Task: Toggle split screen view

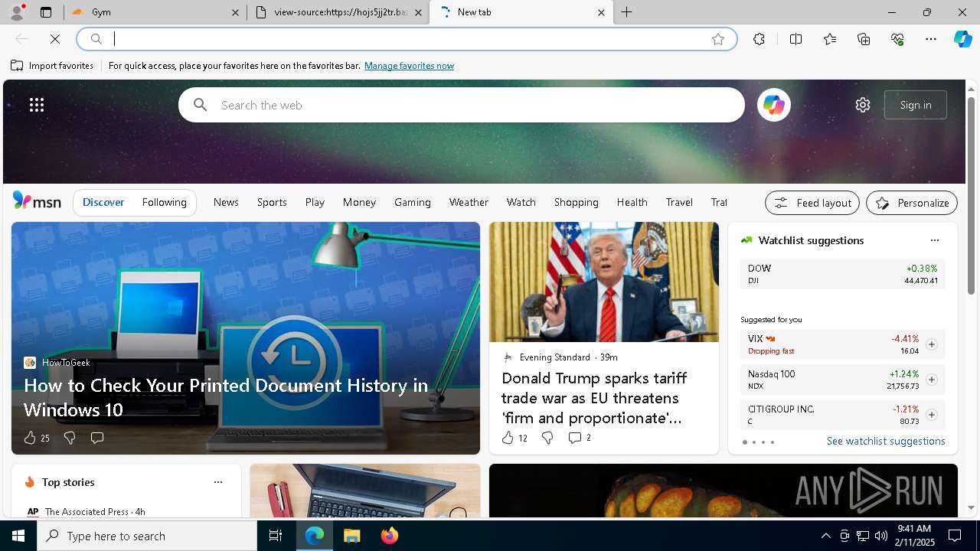Action: click(x=795, y=39)
